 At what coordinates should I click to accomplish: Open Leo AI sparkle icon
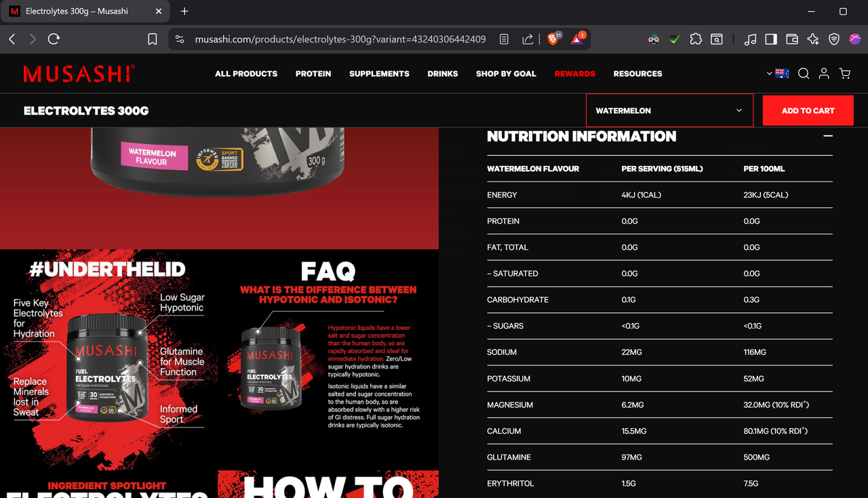(x=813, y=39)
